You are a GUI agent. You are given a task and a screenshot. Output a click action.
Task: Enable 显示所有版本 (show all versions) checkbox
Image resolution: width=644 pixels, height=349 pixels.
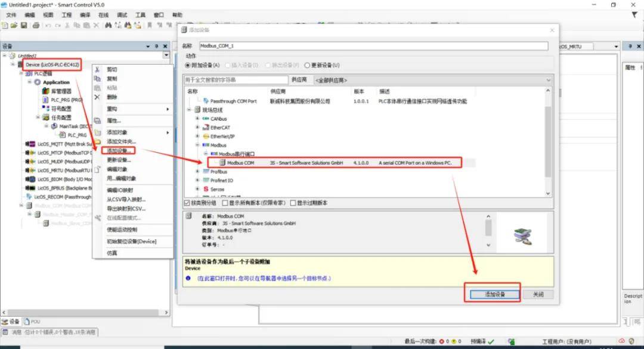point(224,203)
